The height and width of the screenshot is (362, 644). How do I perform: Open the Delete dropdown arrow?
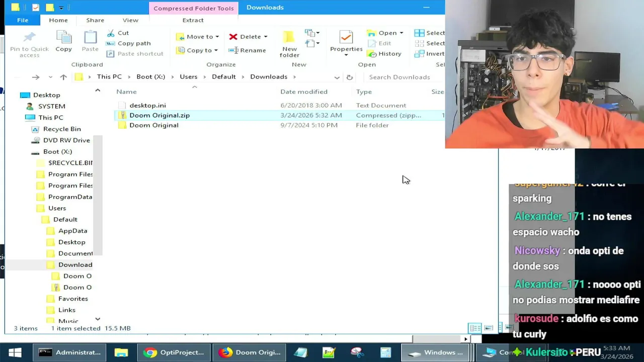(x=266, y=37)
